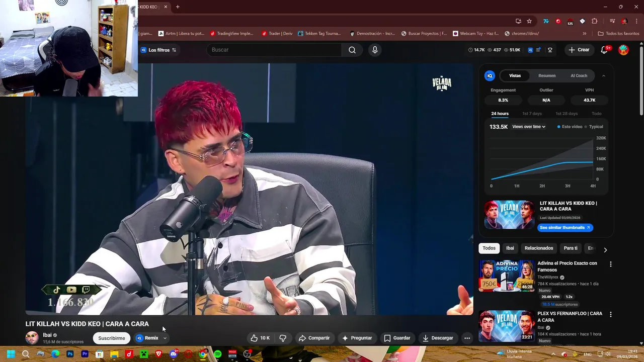The height and width of the screenshot is (362, 644).
Task: Open the TradingView Imple... bookmark
Action: coord(231,34)
